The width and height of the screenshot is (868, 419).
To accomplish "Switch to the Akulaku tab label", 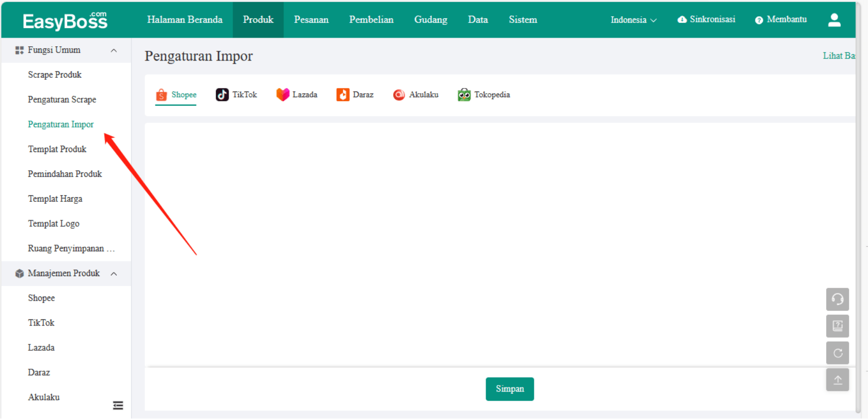I will 424,95.
